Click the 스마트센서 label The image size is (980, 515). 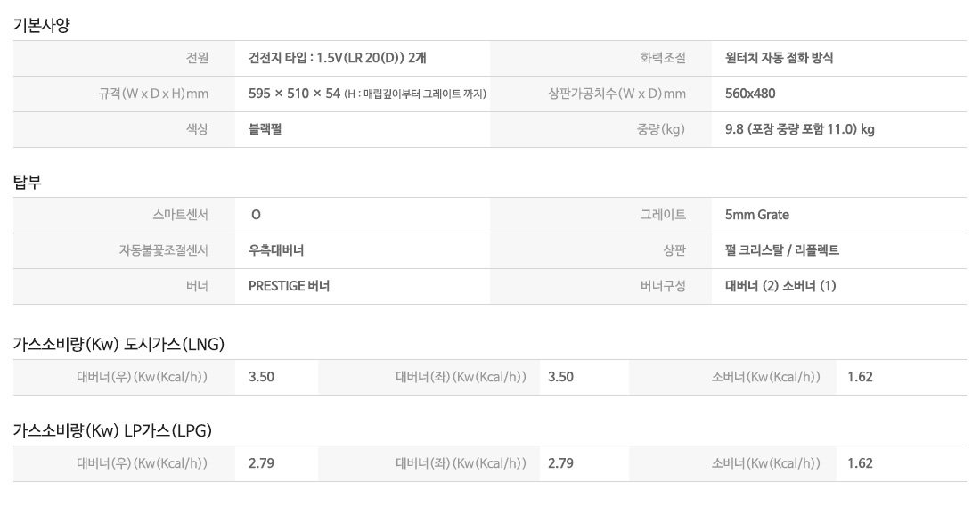click(180, 215)
